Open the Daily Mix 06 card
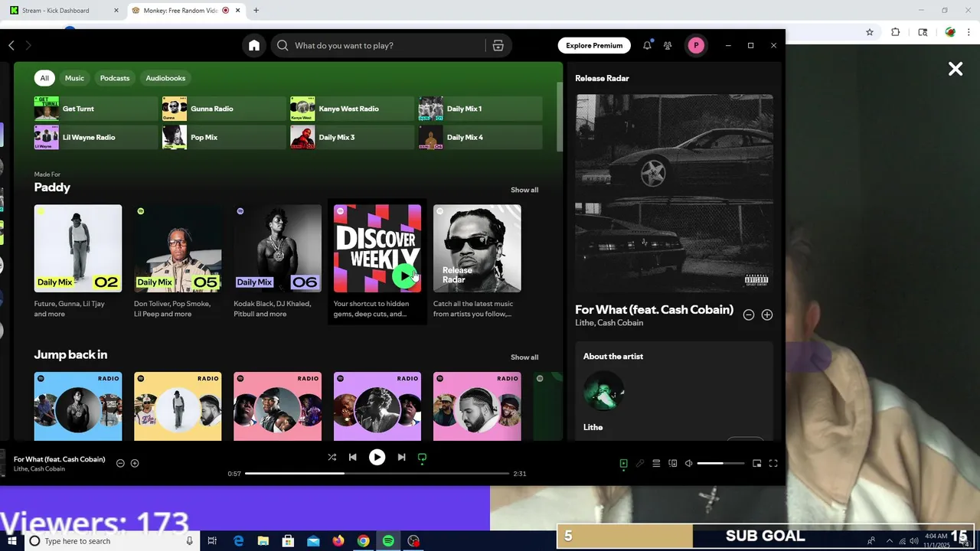This screenshot has width=980, height=551. pos(277,262)
